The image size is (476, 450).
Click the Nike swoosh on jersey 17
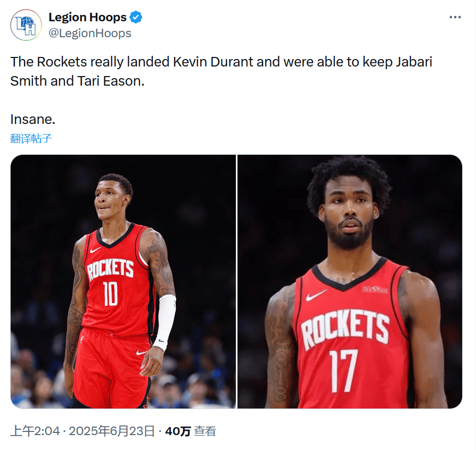point(316,295)
